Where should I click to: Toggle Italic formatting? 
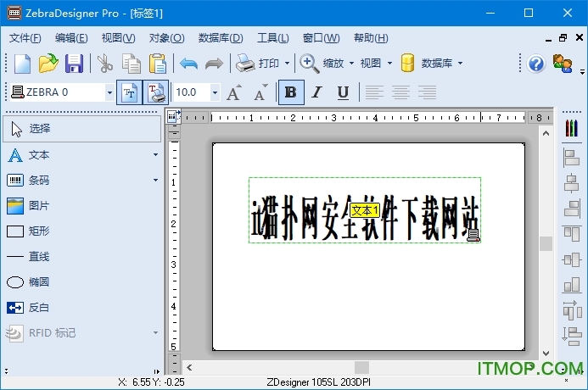click(x=316, y=92)
